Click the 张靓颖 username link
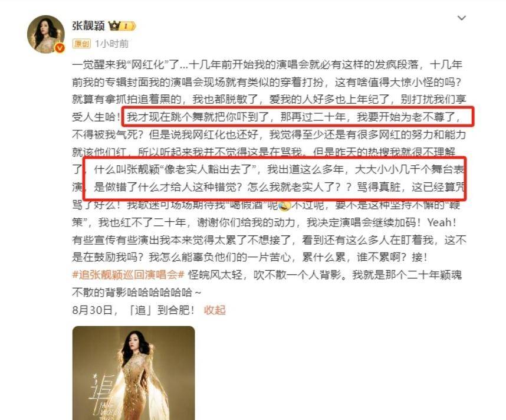506x420 pixels. [88, 25]
